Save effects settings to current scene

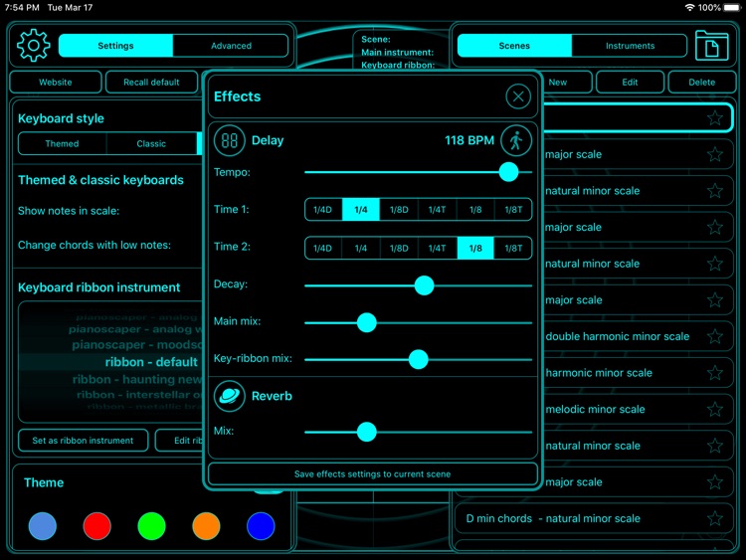click(x=373, y=473)
